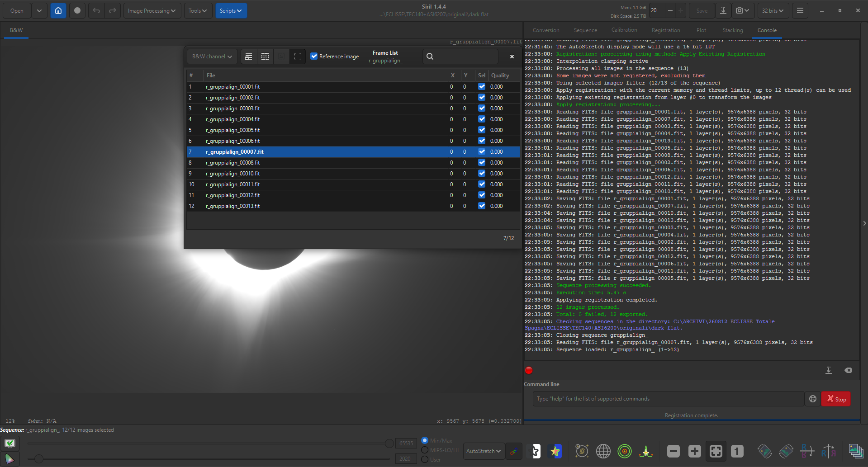Export console log to file
The height and width of the screenshot is (467, 868).
pos(829,370)
